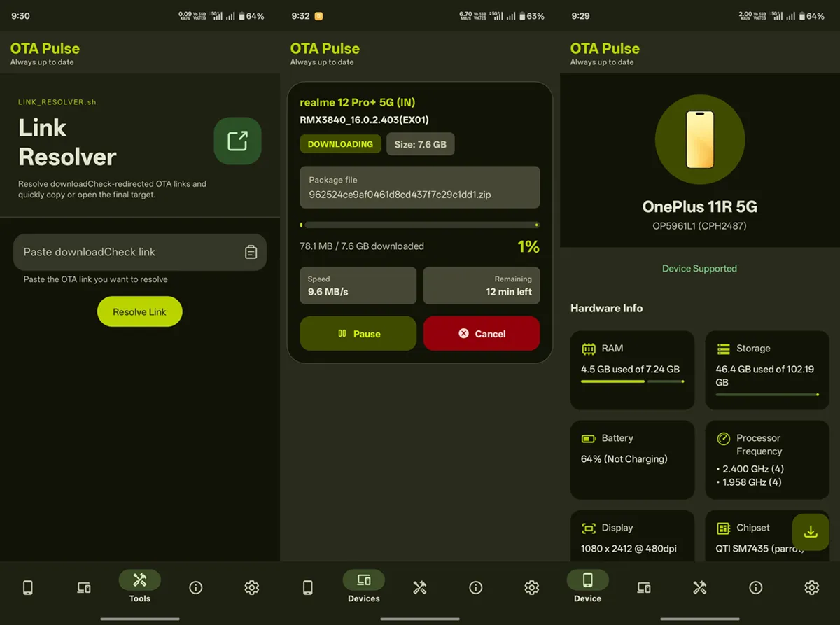Screen dimensions: 840x625
Task: Open the info icon in middle screen's nav bar
Action: point(476,587)
